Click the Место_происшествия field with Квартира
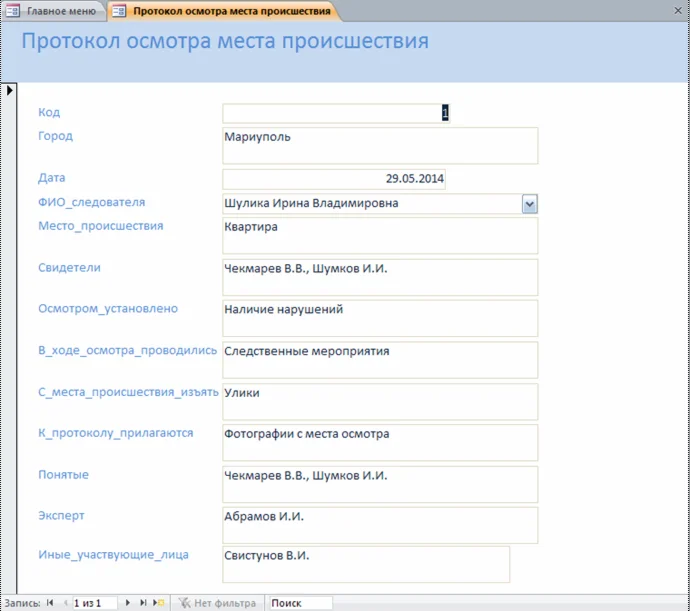The width and height of the screenshot is (690, 611). [x=380, y=236]
